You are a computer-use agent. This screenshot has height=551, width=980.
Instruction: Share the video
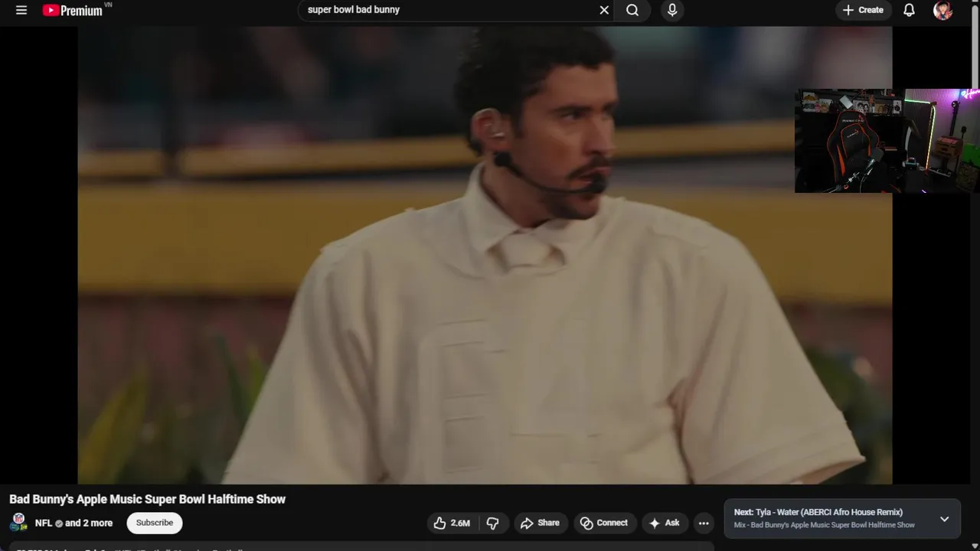click(x=540, y=523)
